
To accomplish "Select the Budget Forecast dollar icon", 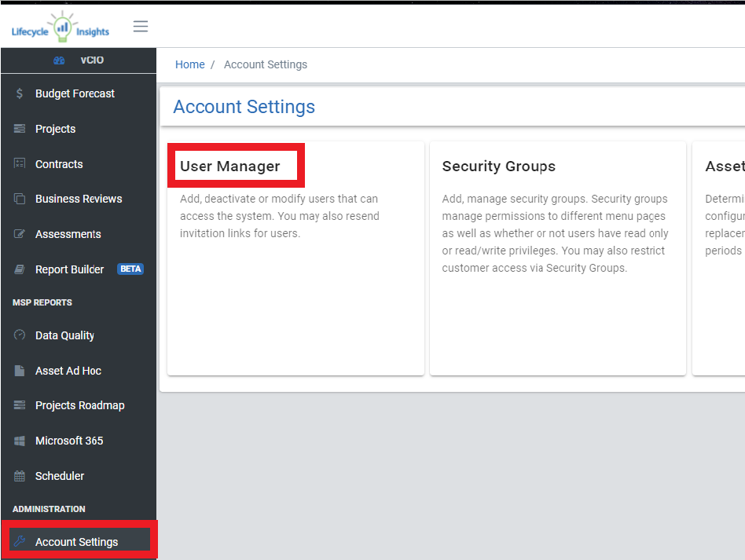I will [20, 93].
